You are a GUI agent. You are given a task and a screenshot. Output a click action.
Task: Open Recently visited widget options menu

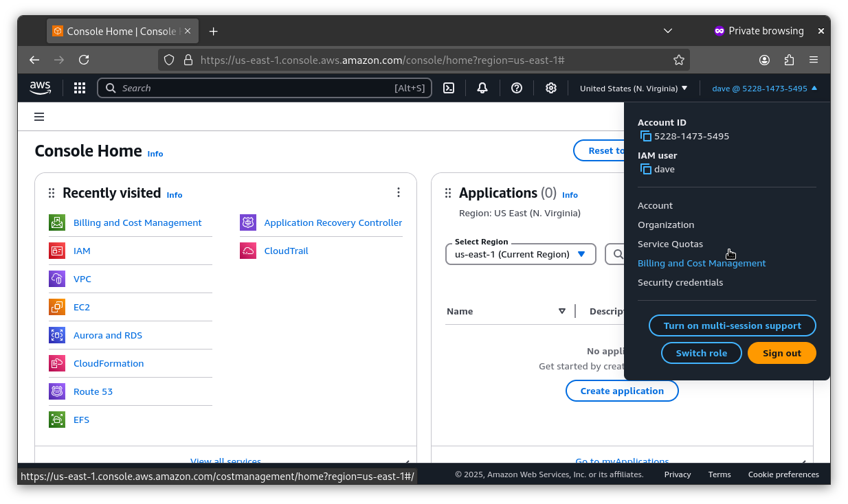(399, 193)
